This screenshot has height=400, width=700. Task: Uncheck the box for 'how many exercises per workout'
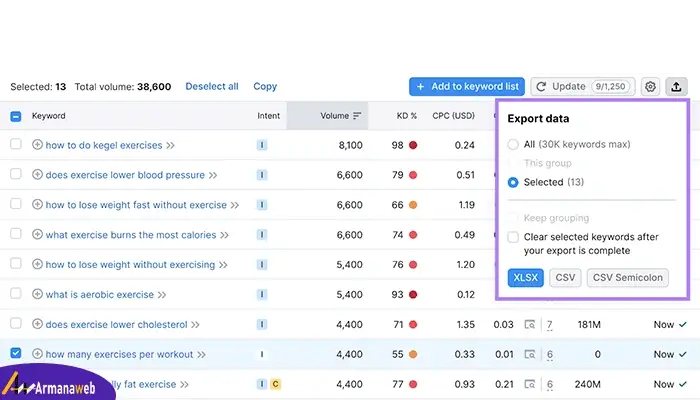tap(16, 353)
